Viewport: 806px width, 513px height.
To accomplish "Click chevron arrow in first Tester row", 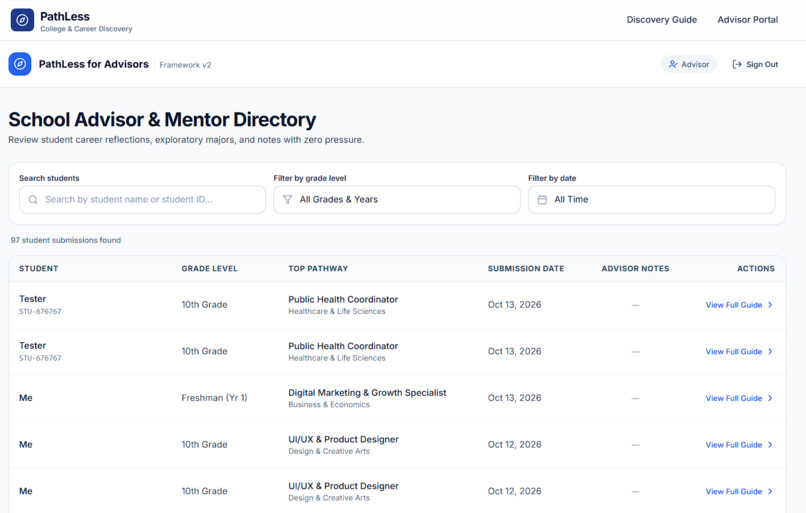I will coord(770,305).
